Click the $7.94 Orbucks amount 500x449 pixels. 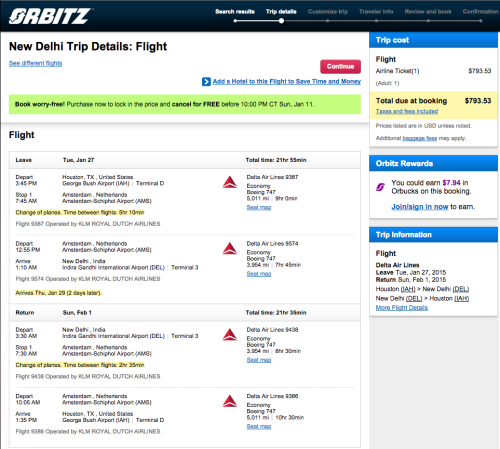pos(451,183)
